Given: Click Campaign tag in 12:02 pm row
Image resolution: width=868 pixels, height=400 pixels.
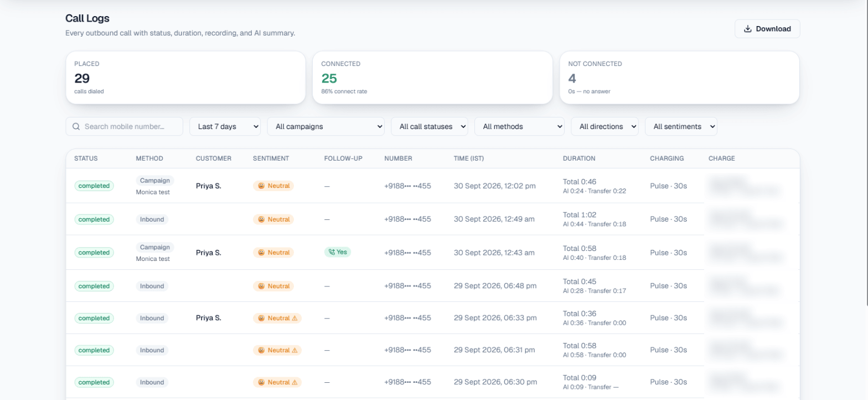Looking at the screenshot, I should pos(155,181).
